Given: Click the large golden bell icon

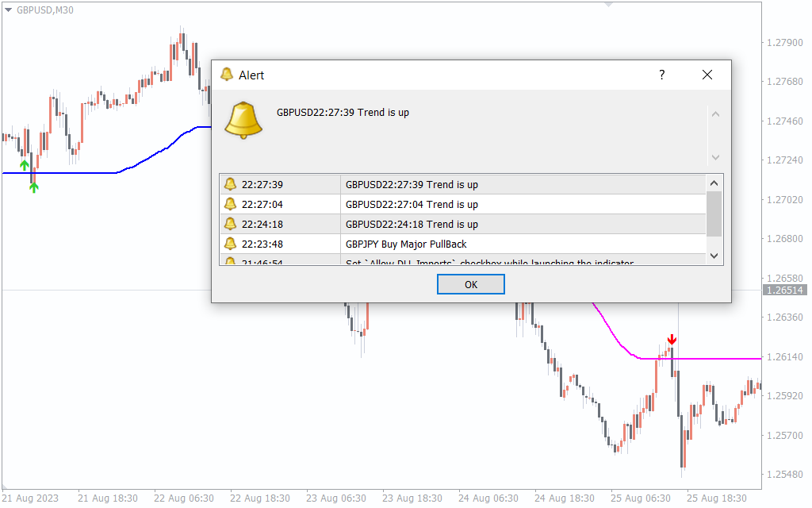Looking at the screenshot, I should [x=243, y=121].
